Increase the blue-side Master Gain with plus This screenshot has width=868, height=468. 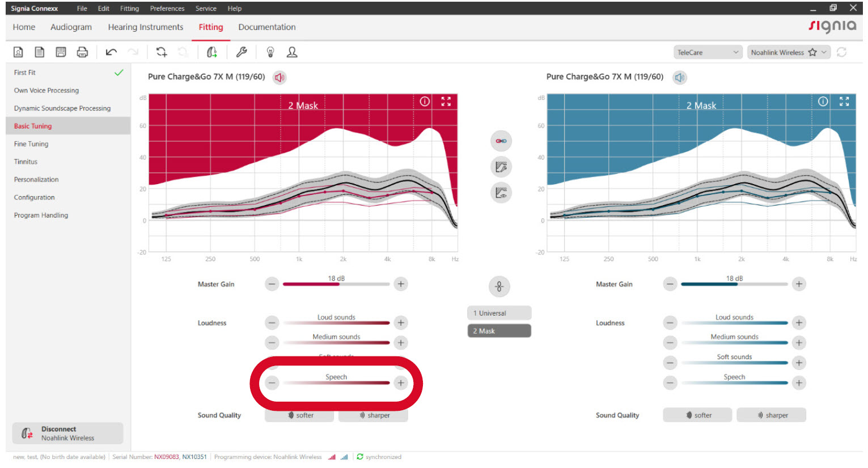point(799,284)
